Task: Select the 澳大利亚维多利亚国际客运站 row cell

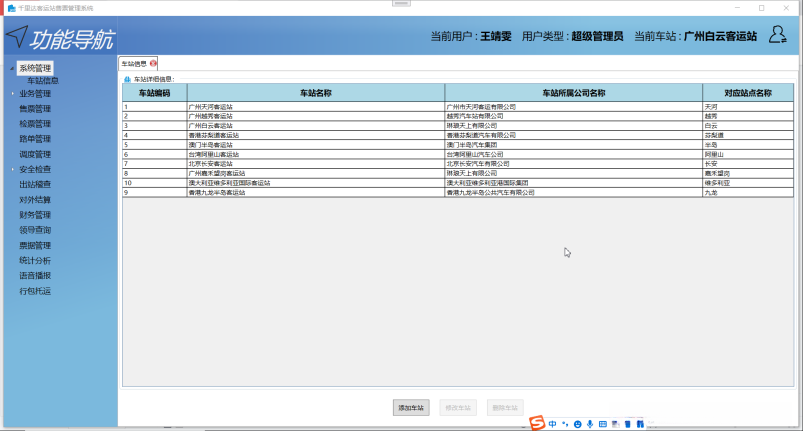Action: 316,183
